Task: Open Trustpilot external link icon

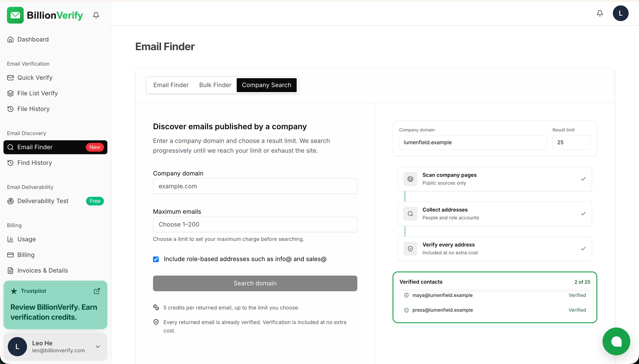Action: (x=97, y=291)
